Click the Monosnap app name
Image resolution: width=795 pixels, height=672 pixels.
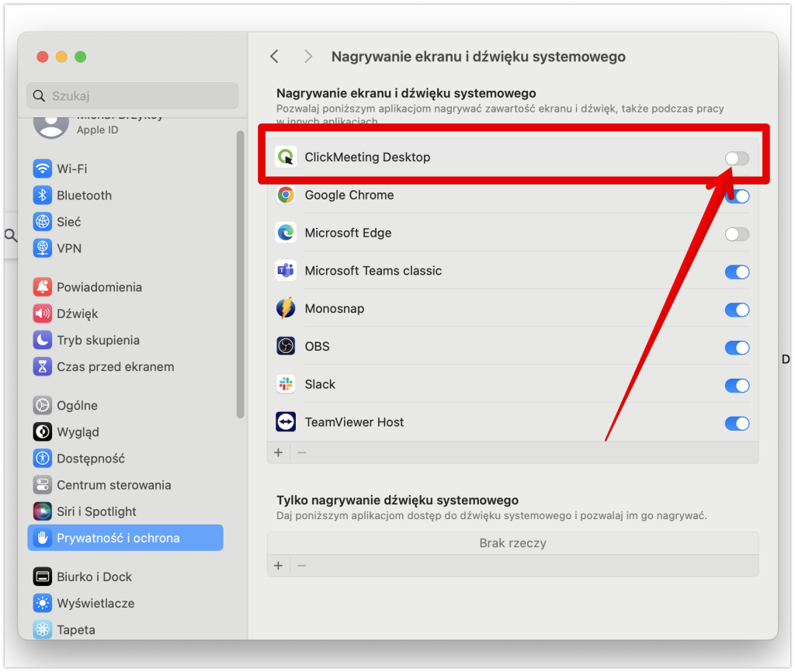[x=335, y=309]
